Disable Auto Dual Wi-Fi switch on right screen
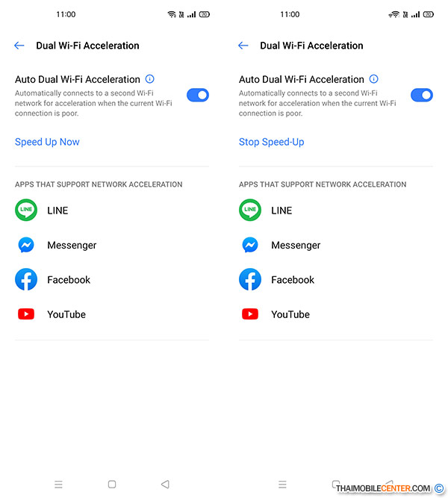This screenshot has width=448, height=498. tap(422, 95)
